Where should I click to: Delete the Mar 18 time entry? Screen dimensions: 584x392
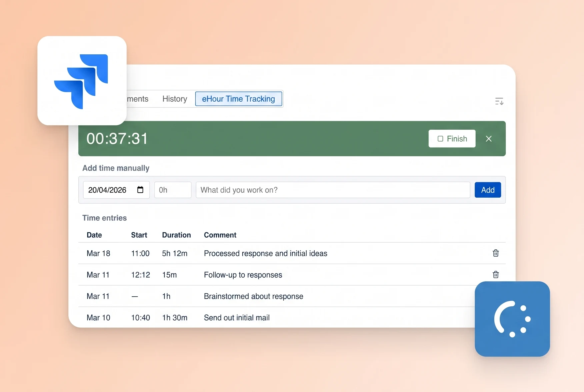pyautogui.click(x=496, y=253)
